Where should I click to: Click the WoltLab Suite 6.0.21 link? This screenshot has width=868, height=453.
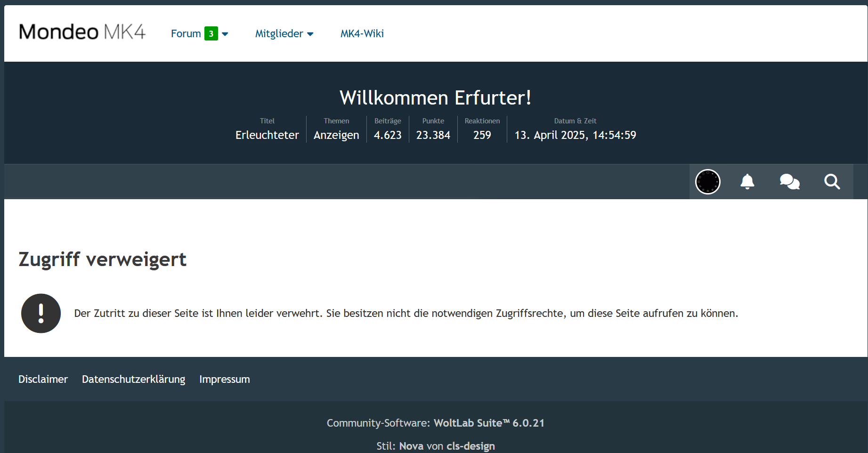pyautogui.click(x=489, y=423)
